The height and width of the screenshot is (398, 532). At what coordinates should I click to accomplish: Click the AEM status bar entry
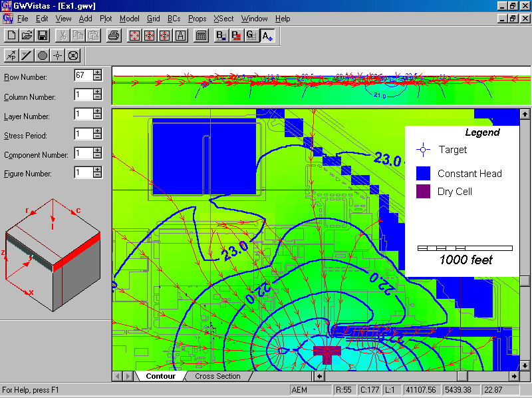point(311,390)
